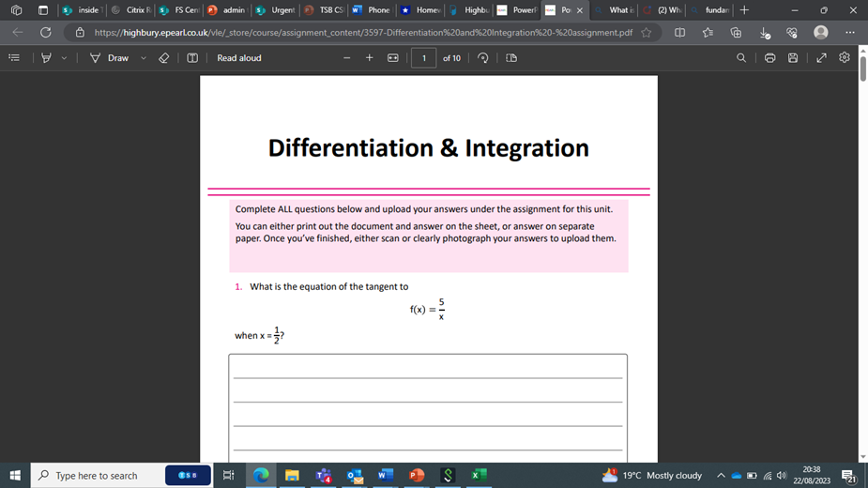This screenshot has width=868, height=488.
Task: Open browser Collections
Action: pyautogui.click(x=737, y=32)
